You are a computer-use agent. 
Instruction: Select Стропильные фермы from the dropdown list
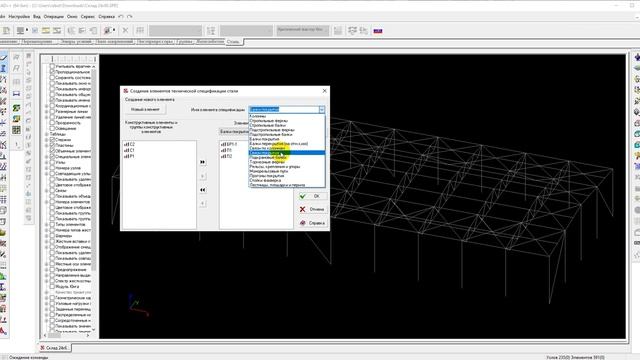(x=287, y=121)
